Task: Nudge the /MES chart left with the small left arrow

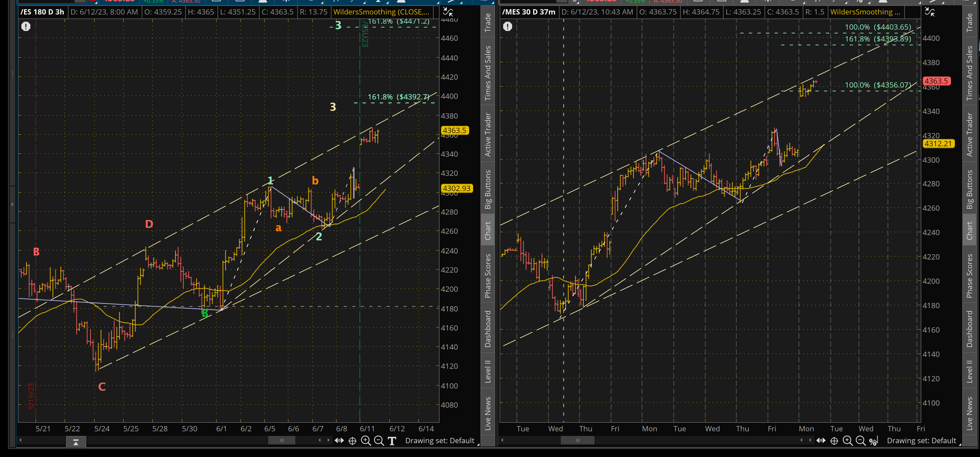Action: (801, 440)
